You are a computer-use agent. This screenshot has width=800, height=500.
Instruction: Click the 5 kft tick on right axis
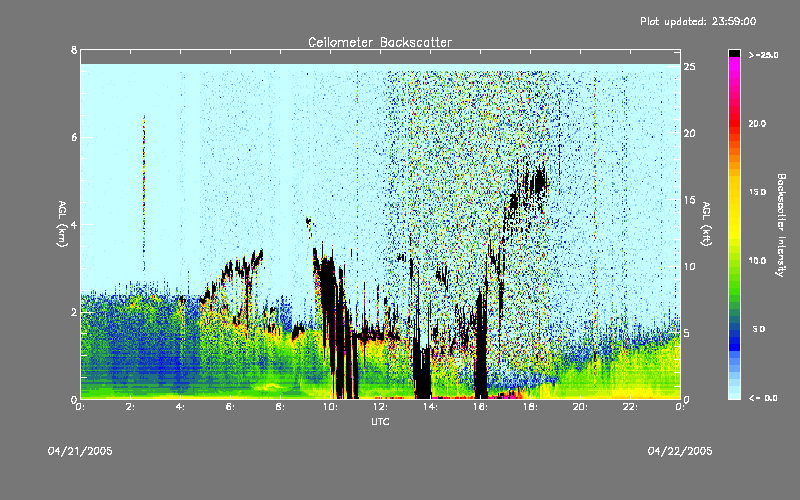[x=687, y=333]
